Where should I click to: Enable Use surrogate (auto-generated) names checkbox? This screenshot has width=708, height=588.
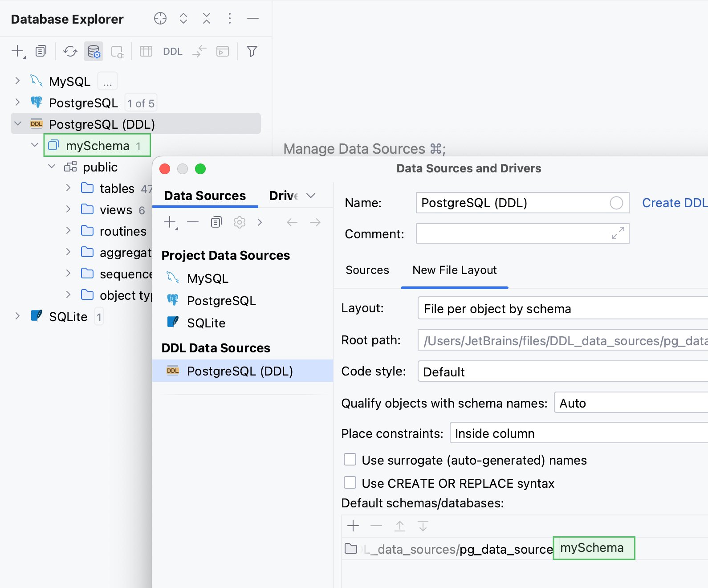pos(350,459)
